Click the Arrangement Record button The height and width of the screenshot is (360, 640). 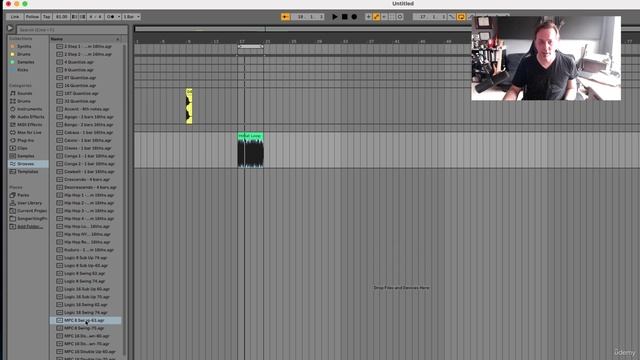coord(354,17)
